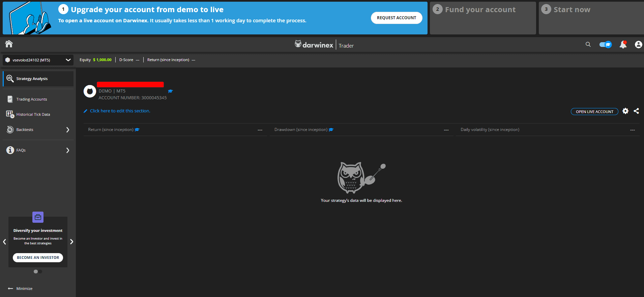Screen dimensions: 644x297
Task: Click the Trader label beside logo
Action: 346,46
